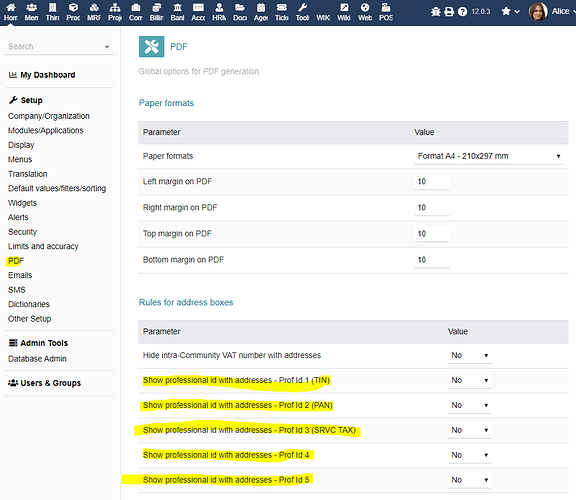
Task: Click the help question mark icon
Action: (462, 12)
